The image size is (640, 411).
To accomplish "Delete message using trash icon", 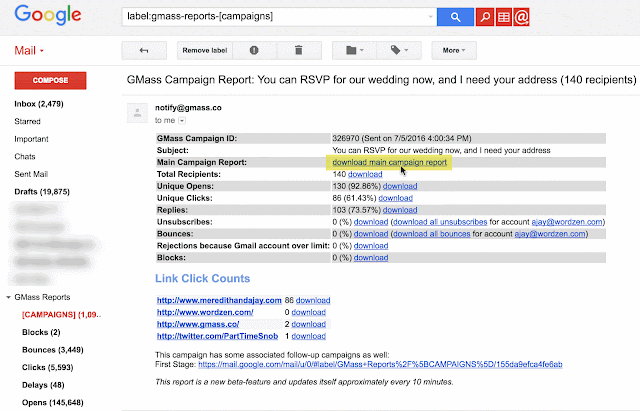I will click(299, 51).
